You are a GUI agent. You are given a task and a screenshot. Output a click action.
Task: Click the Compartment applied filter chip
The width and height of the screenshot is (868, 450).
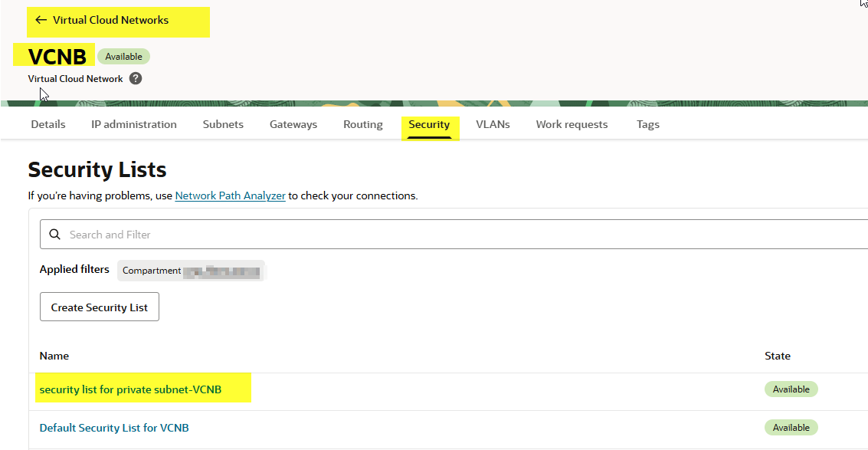191,271
